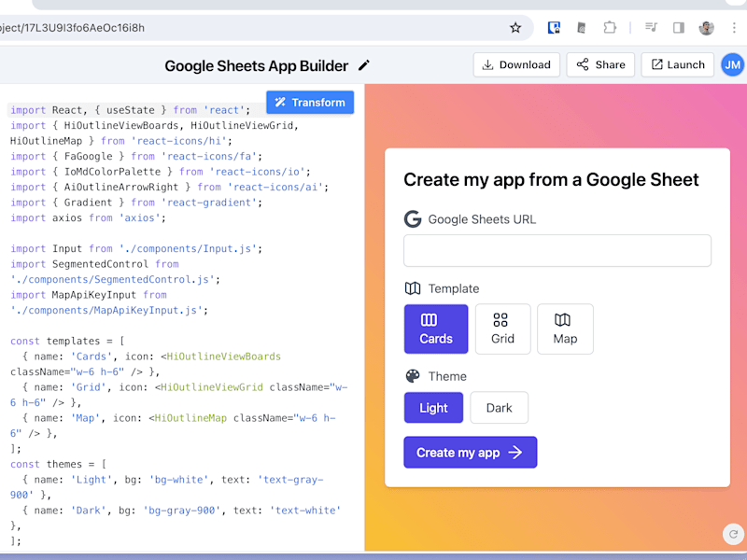The width and height of the screenshot is (747, 560).
Task: Switch theme to Dark
Action: pyautogui.click(x=499, y=408)
